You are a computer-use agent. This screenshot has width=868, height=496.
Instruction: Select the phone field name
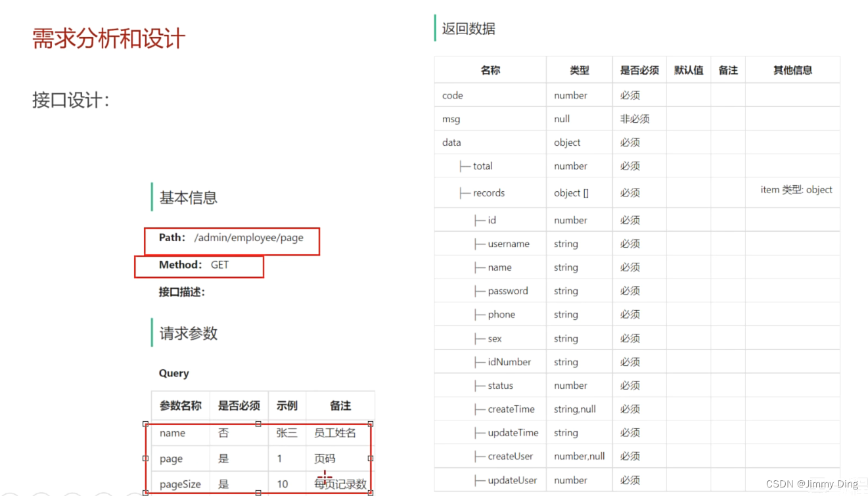click(501, 315)
